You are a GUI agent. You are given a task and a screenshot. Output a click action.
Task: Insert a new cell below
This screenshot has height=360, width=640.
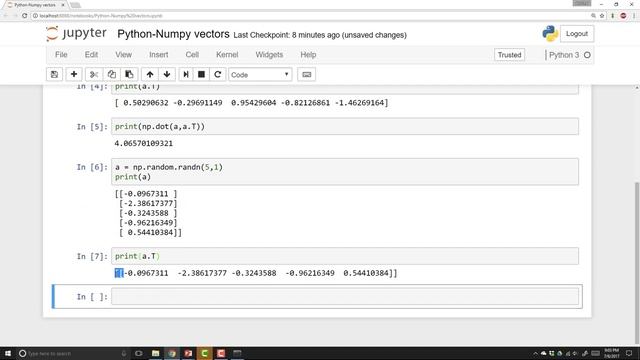74,75
